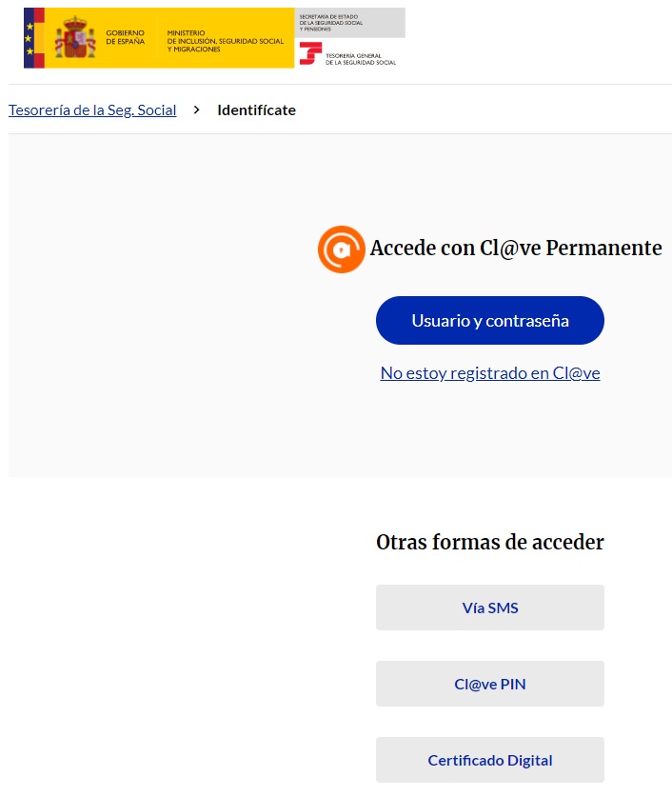Click the breadcrumb chevron separator arrow
This screenshot has width=672, height=797.
(197, 110)
